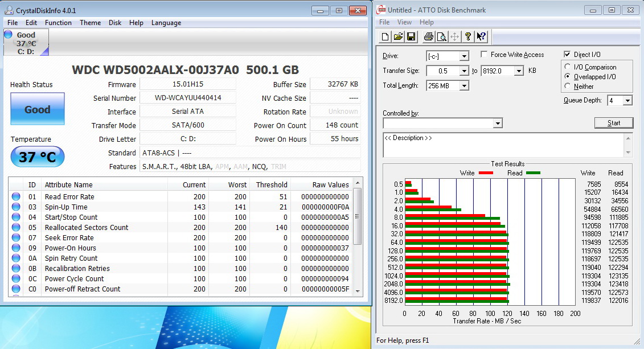Select Overlapped I/O radio button
Image resolution: width=644 pixels, height=349 pixels.
click(568, 76)
